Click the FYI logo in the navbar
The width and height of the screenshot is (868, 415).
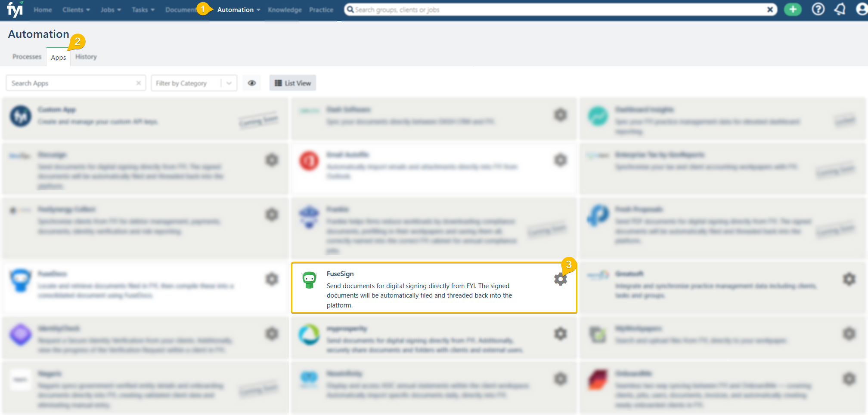pos(15,9)
